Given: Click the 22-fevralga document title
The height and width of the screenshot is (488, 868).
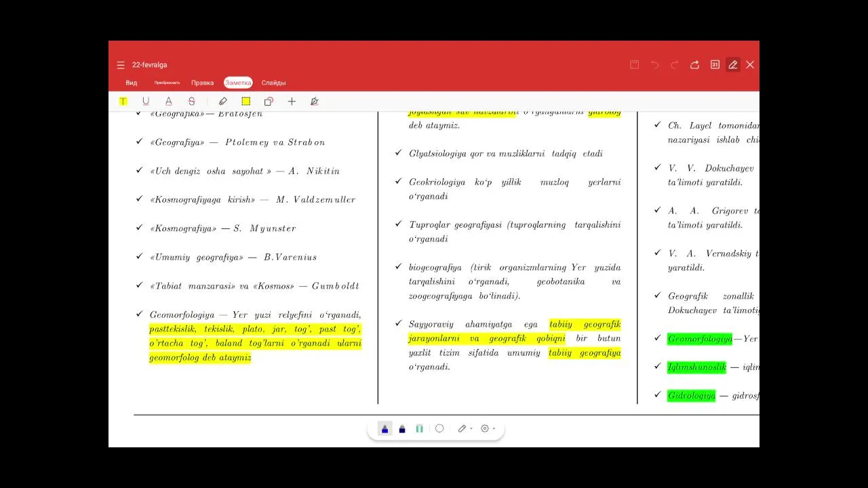Looking at the screenshot, I should (150, 65).
